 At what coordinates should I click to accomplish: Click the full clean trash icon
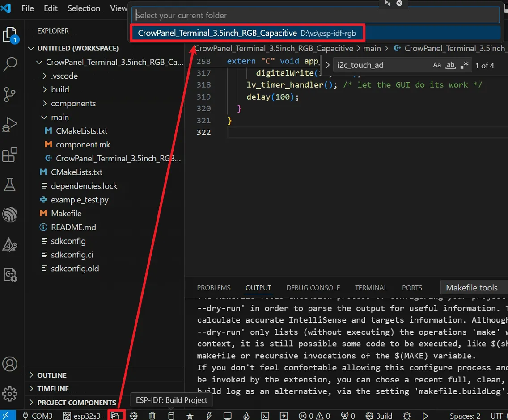click(152, 416)
